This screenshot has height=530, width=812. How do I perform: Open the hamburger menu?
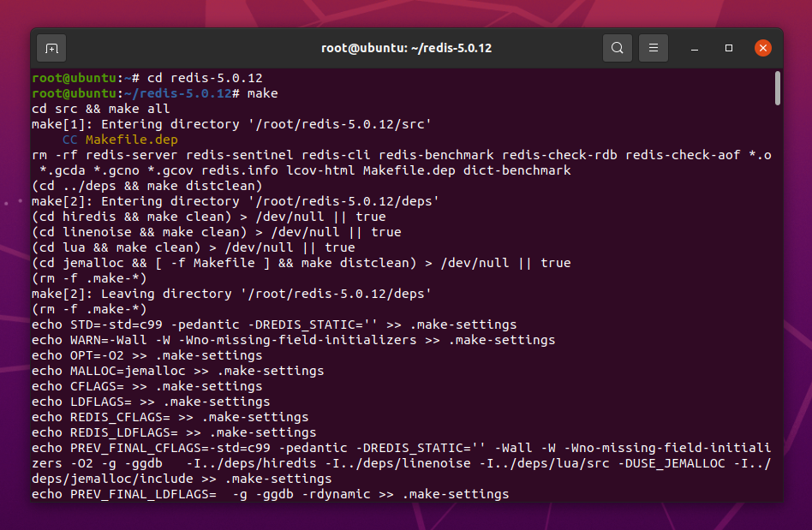[654, 48]
